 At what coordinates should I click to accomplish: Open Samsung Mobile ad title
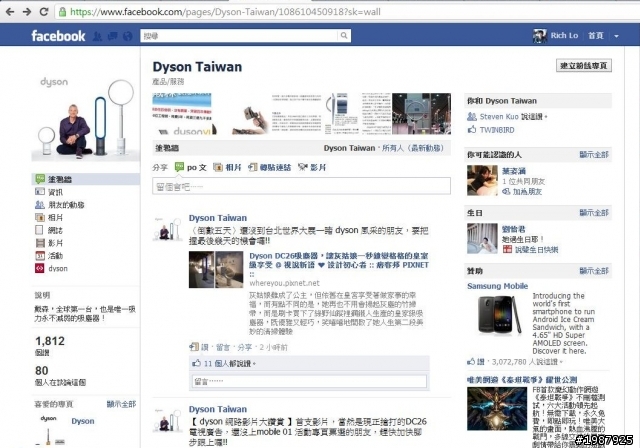click(498, 286)
